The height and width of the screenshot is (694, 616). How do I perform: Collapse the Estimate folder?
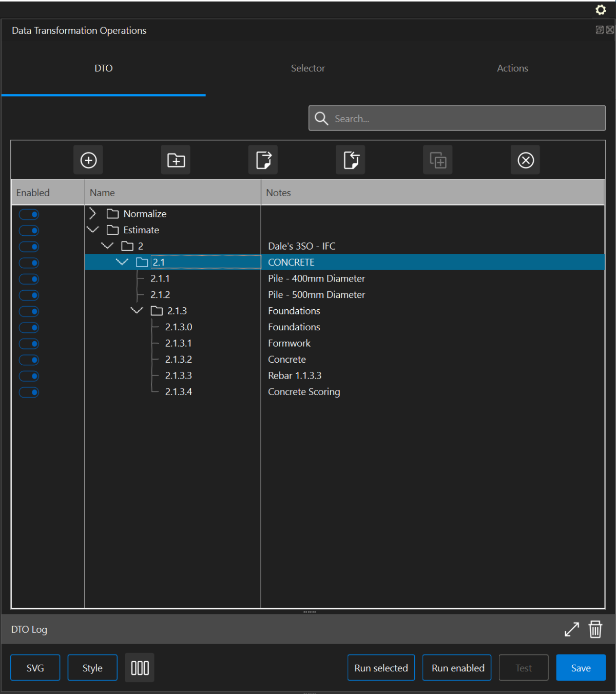[x=93, y=230]
